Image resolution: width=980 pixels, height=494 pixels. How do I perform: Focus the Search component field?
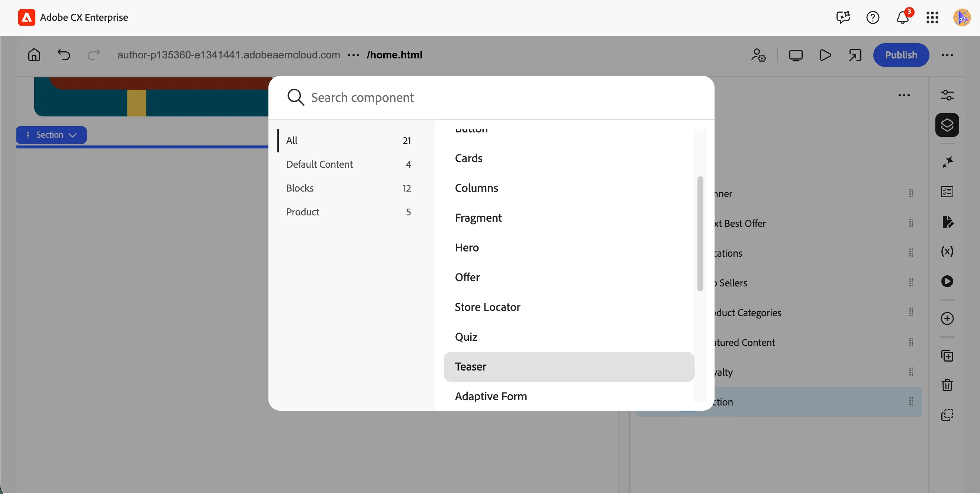point(491,97)
